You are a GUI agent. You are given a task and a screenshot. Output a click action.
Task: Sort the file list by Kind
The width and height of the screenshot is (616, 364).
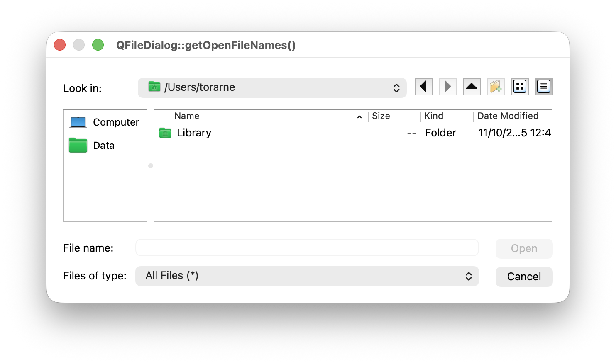[434, 116]
